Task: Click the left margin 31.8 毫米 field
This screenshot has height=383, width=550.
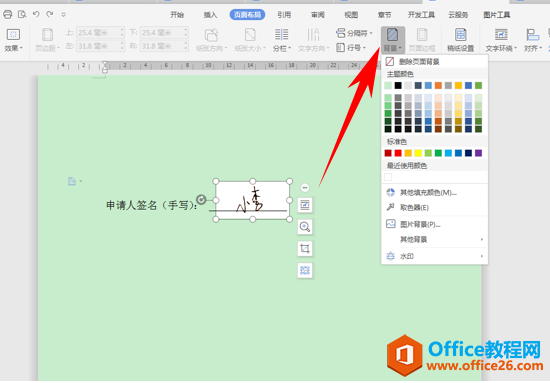Action: click(100, 46)
